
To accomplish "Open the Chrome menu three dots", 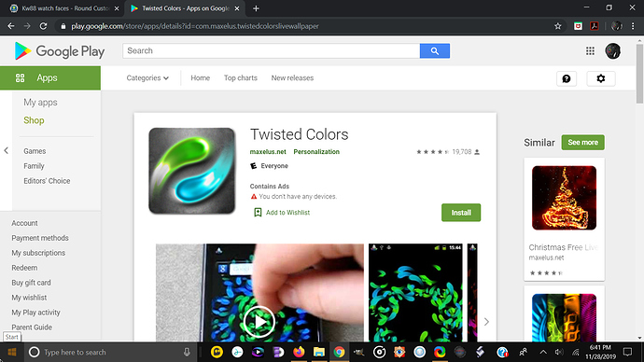I will point(633,26).
